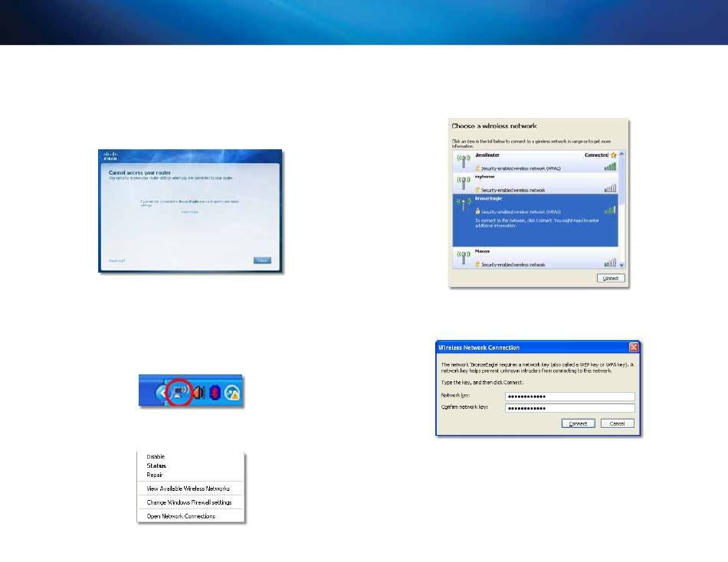Select the myhome network
This screenshot has width=728, height=562.
point(536,183)
